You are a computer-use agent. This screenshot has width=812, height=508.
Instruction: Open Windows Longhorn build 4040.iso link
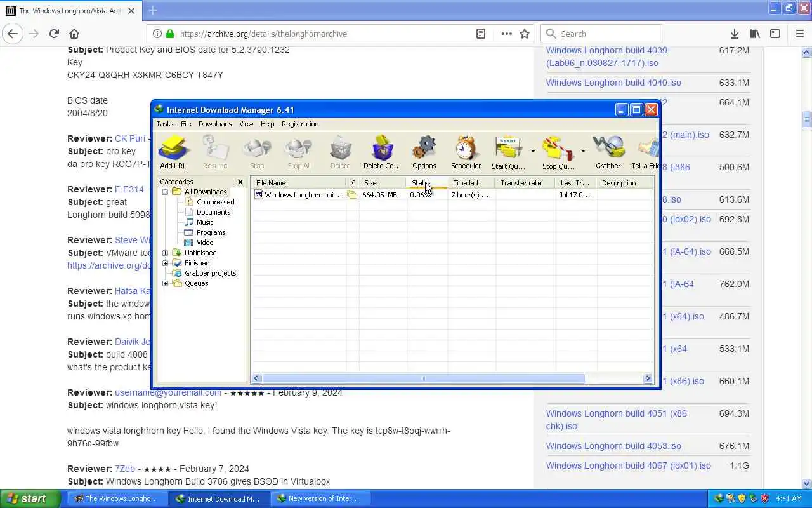pos(613,83)
